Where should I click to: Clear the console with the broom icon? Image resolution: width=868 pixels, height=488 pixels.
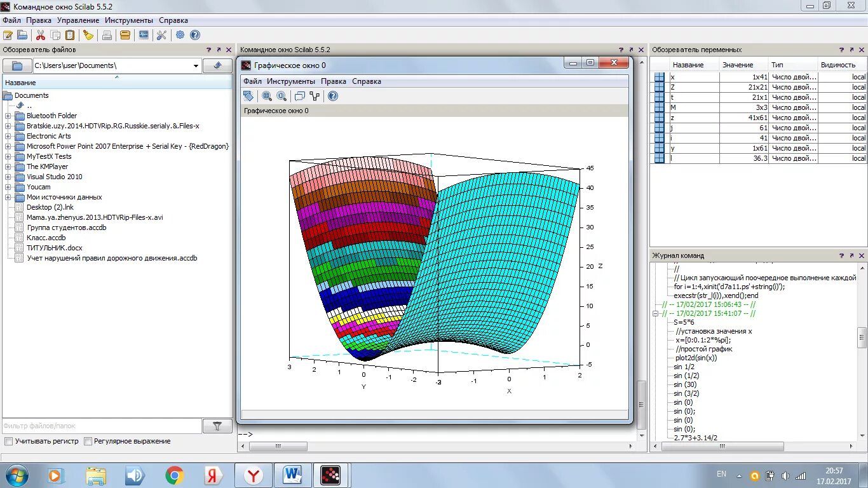pyautogui.click(x=89, y=35)
